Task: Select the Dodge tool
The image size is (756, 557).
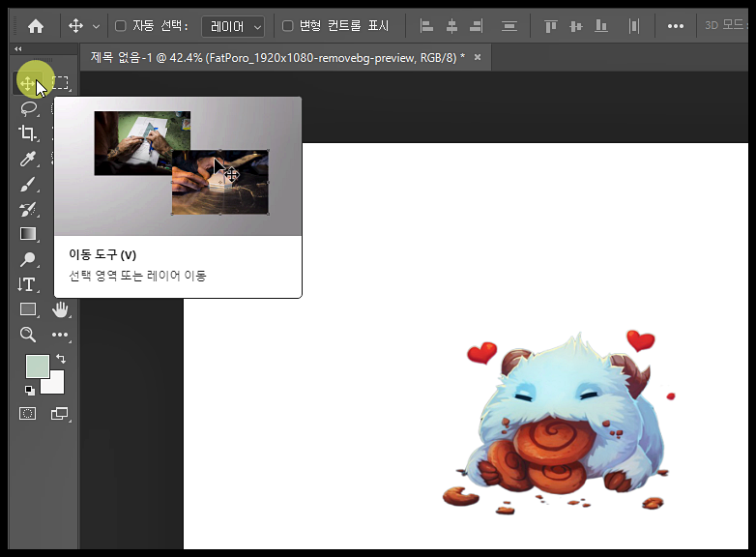Action: 28,259
